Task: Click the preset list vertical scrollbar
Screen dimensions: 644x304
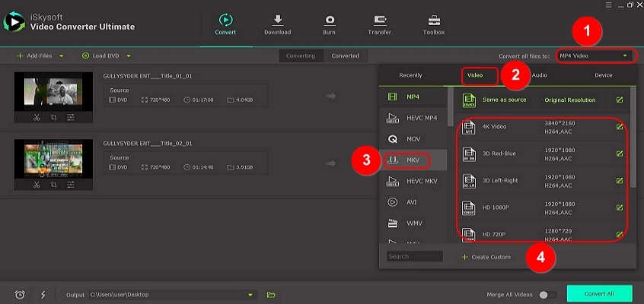Action: click(634, 138)
